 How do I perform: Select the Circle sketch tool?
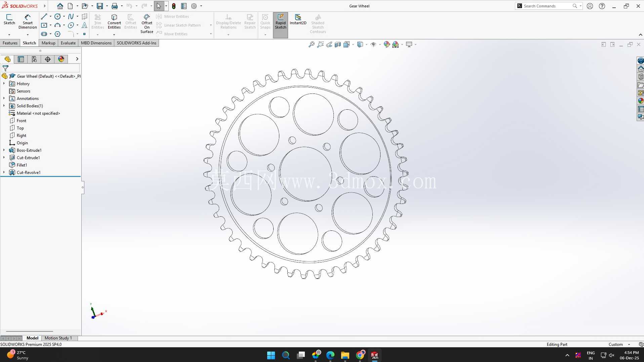click(57, 16)
